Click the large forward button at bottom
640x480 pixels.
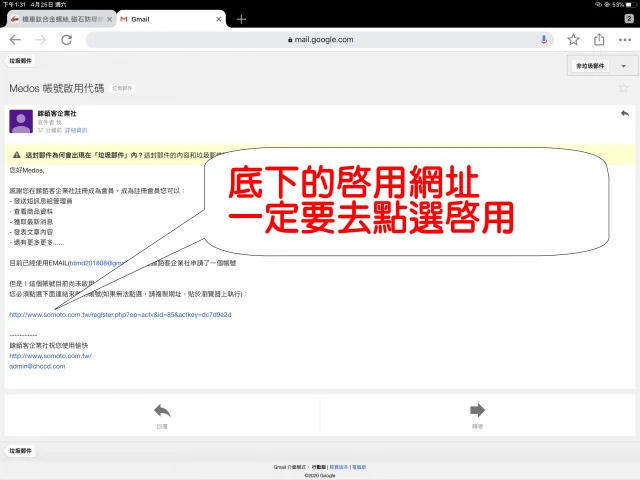tap(477, 416)
